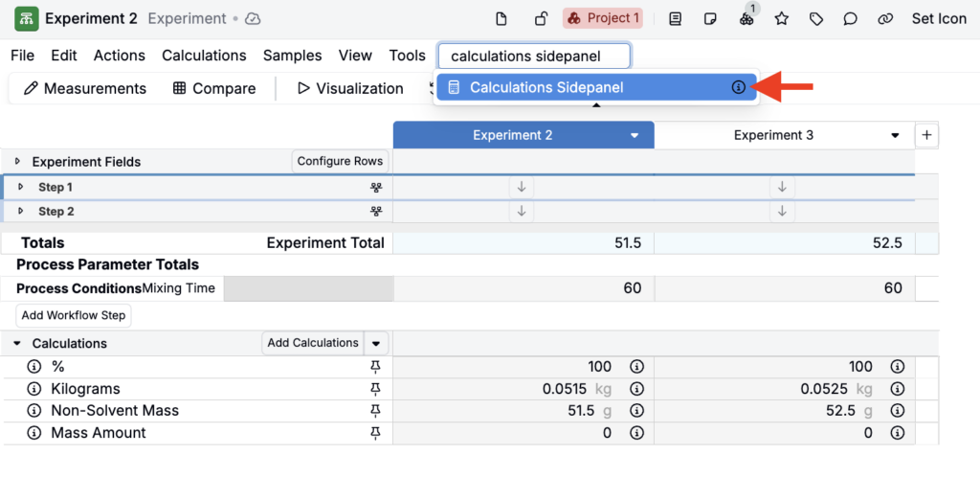Screen dimensions: 980x478
Task: Click info icon on Calculations Sidepanel result
Action: (x=738, y=87)
